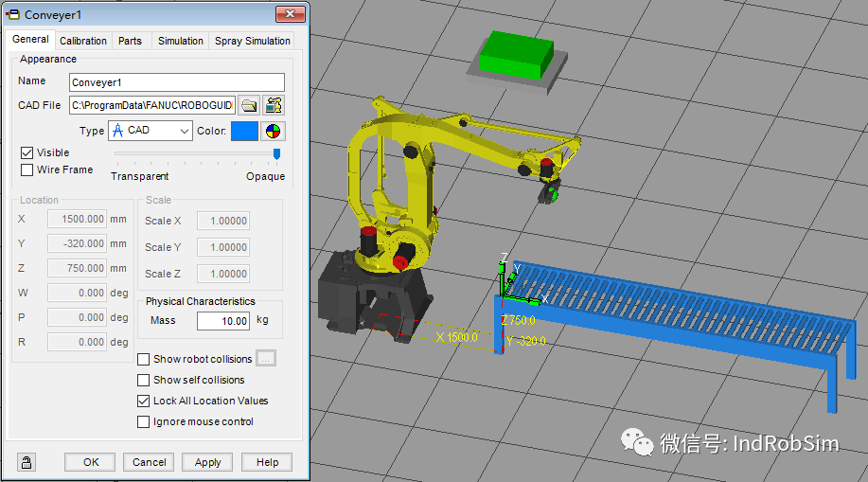The image size is (868, 482).
Task: Enable Show robot collisions checkbox
Action: pos(143,359)
